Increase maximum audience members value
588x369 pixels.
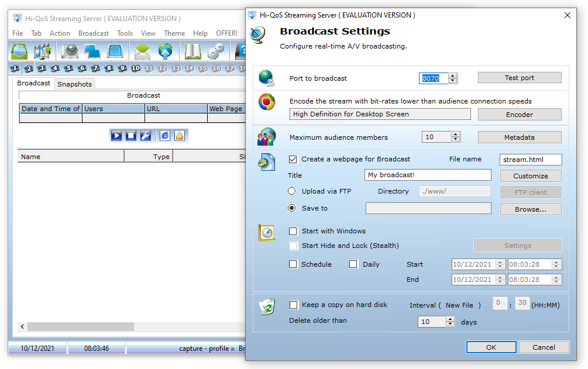(456, 135)
